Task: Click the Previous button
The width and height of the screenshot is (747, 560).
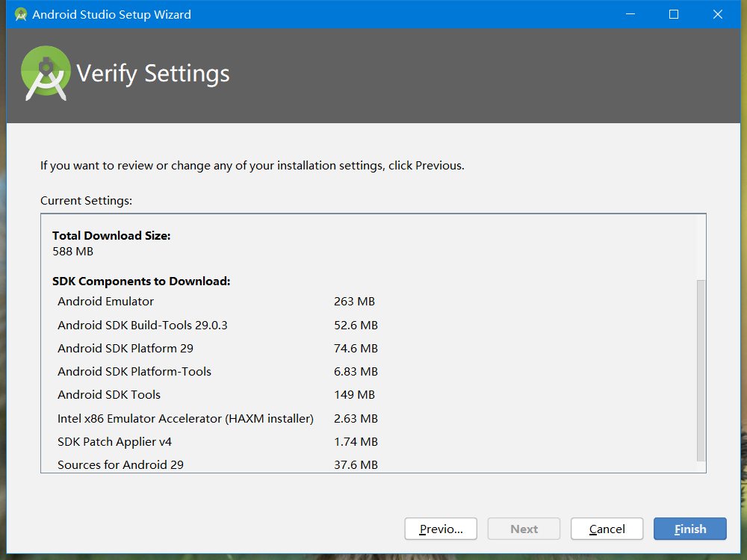Action: coord(440,528)
